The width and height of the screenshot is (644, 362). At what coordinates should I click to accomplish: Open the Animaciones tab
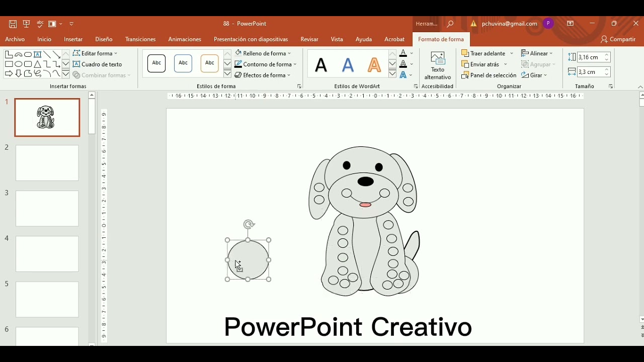[x=185, y=39]
